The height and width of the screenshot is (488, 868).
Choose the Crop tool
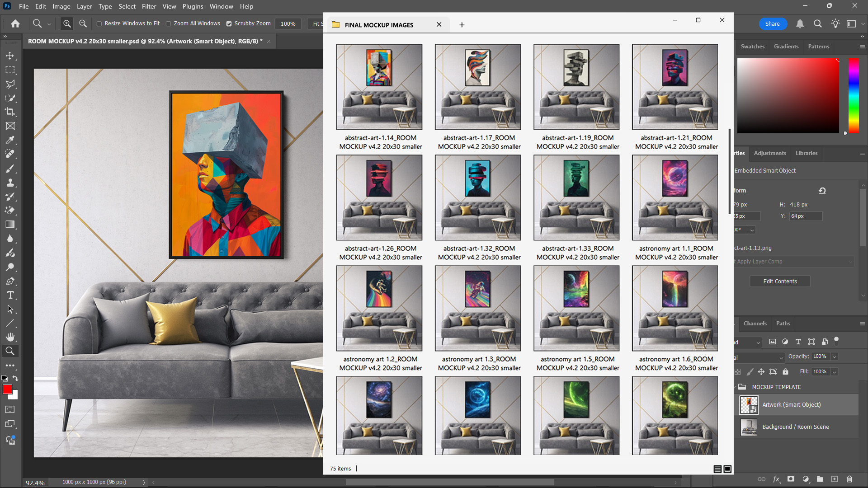pyautogui.click(x=10, y=112)
